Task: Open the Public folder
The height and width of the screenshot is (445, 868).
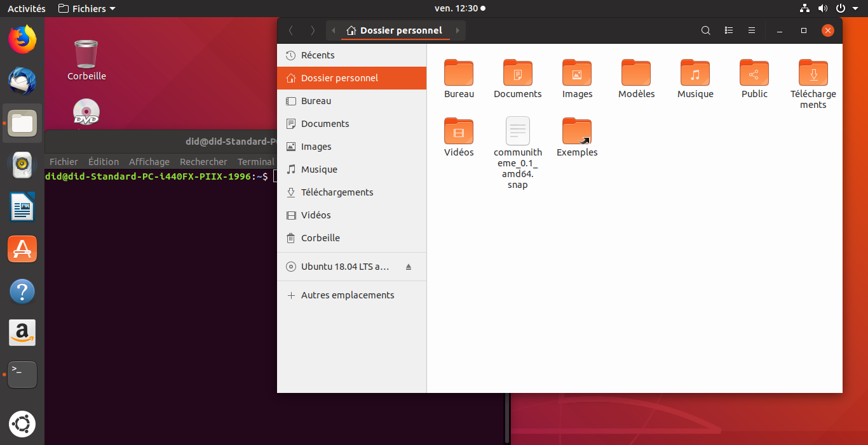Action: 754,79
